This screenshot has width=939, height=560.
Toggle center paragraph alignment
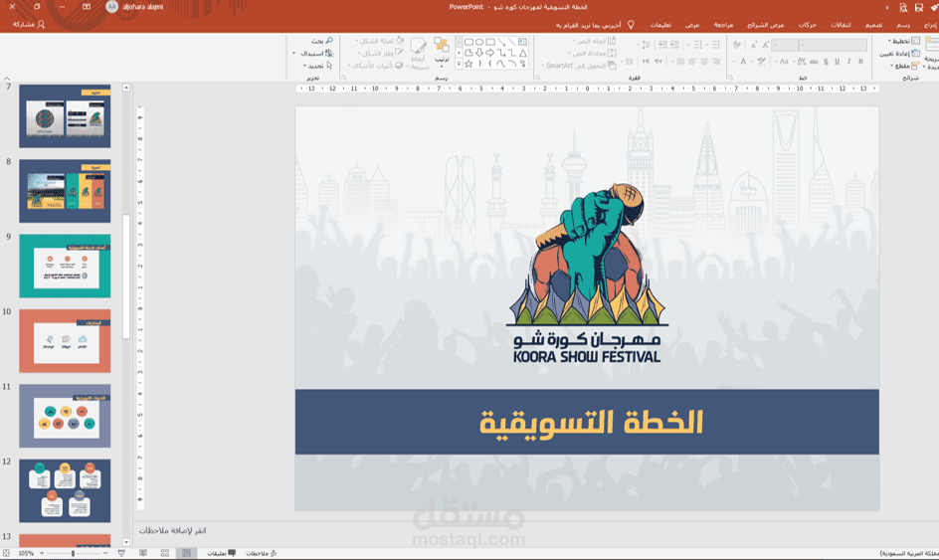coord(704,61)
